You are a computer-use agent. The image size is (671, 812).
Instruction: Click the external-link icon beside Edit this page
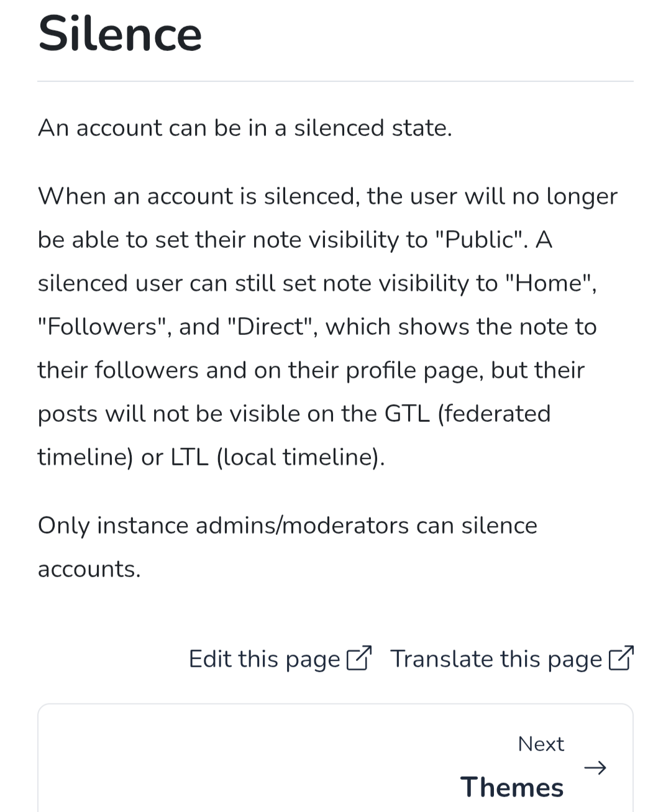(x=358, y=659)
